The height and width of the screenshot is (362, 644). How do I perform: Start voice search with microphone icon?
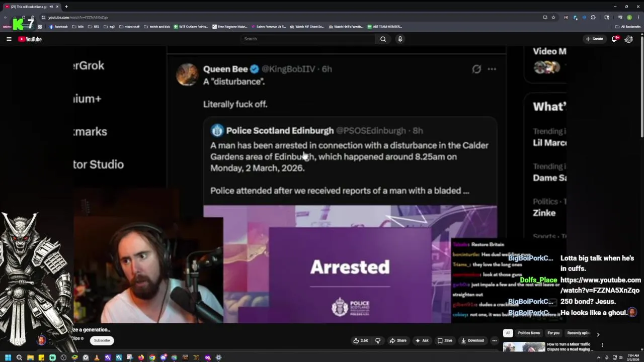click(400, 39)
